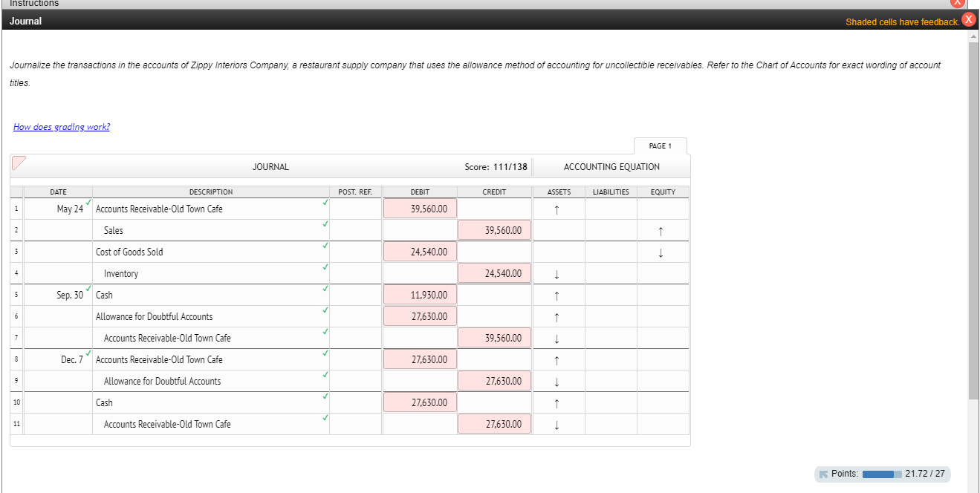The width and height of the screenshot is (980, 493).
Task: Select the Sep. 30 date cell
Action: 58,295
